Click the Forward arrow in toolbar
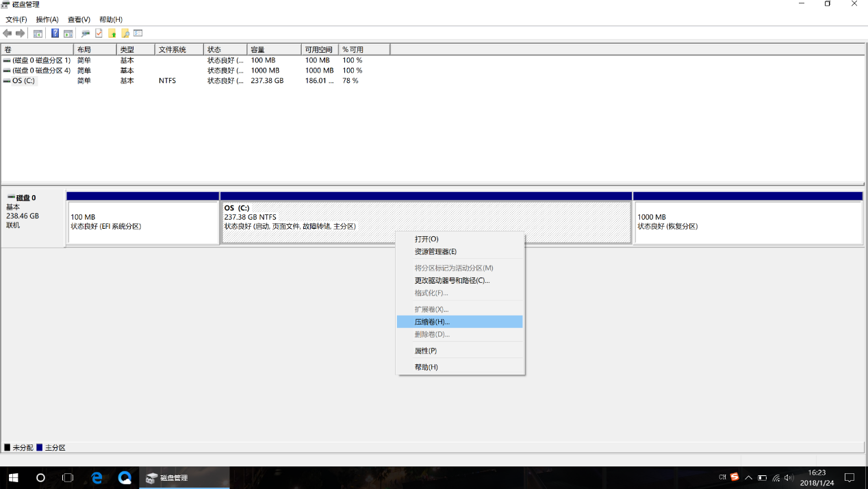The height and width of the screenshot is (489, 868). [21, 34]
